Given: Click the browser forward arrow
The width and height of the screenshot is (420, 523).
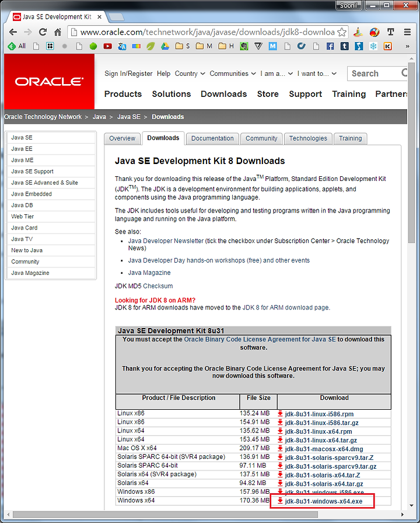Looking at the screenshot, I should pos(28,32).
